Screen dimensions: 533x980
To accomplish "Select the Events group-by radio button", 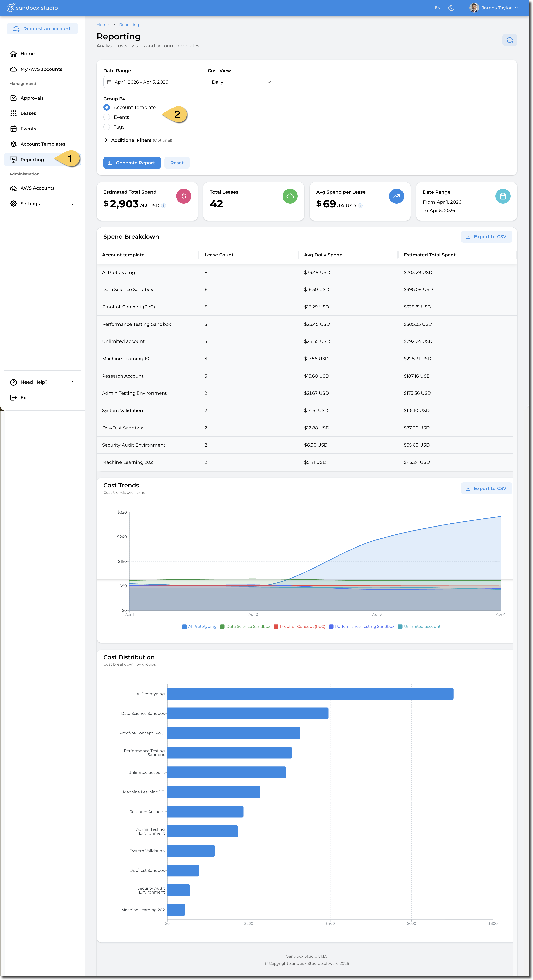I will [x=107, y=117].
